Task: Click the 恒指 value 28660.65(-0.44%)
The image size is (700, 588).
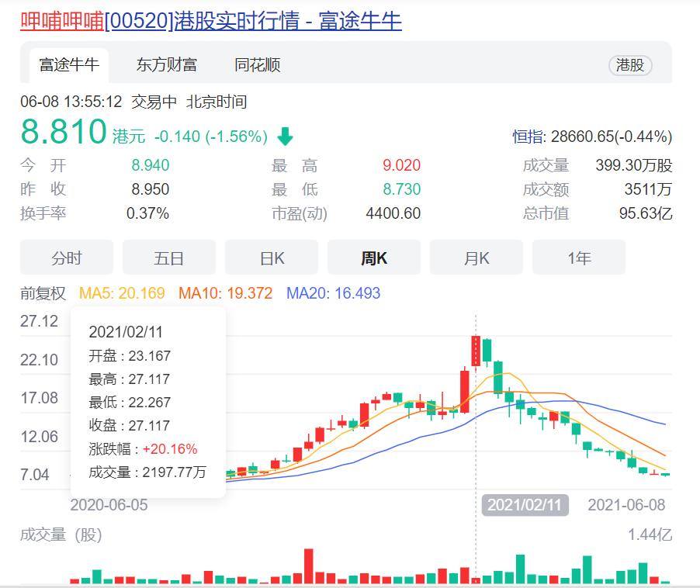Action: point(612,137)
